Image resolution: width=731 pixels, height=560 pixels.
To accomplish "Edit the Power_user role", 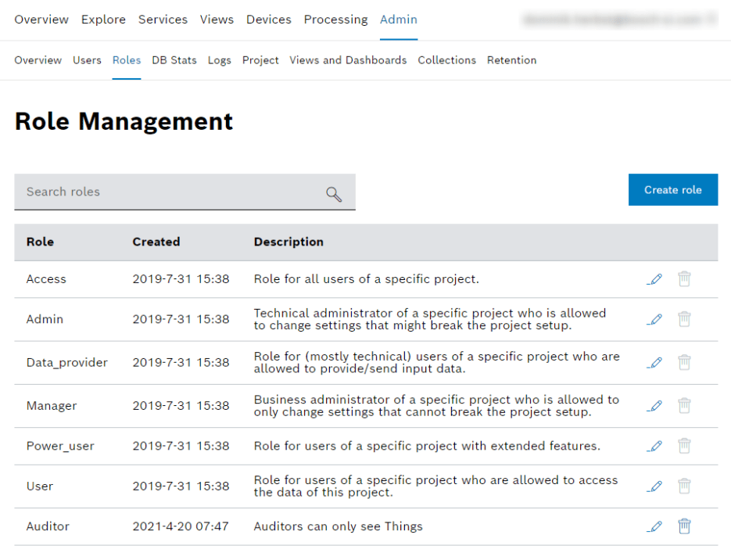I will pyautogui.click(x=654, y=445).
